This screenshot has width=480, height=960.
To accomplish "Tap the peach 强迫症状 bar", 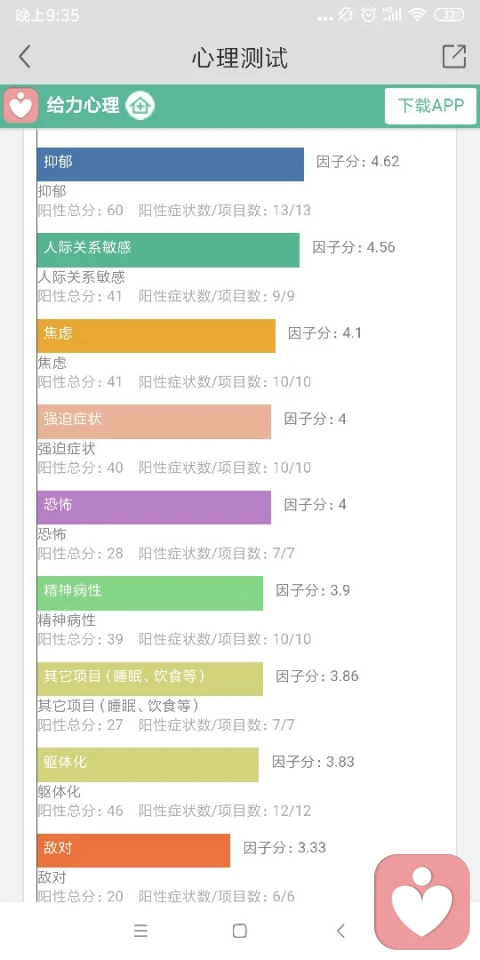I will point(154,421).
